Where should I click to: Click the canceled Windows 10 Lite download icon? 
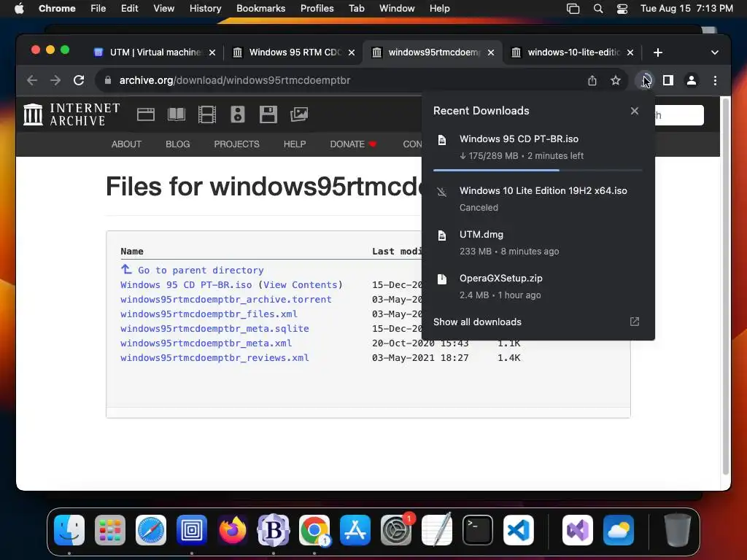point(442,192)
